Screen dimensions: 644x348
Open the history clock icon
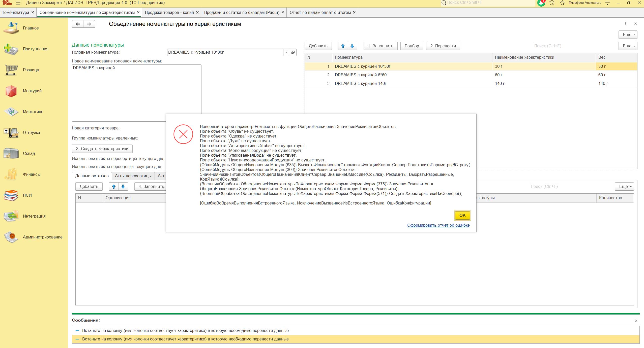coord(552,3)
